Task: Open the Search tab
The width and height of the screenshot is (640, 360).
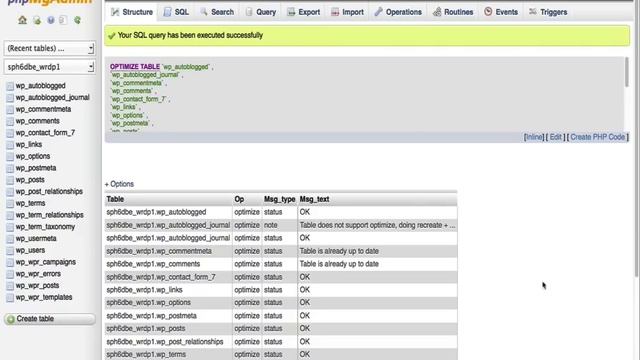Action: pos(217,12)
